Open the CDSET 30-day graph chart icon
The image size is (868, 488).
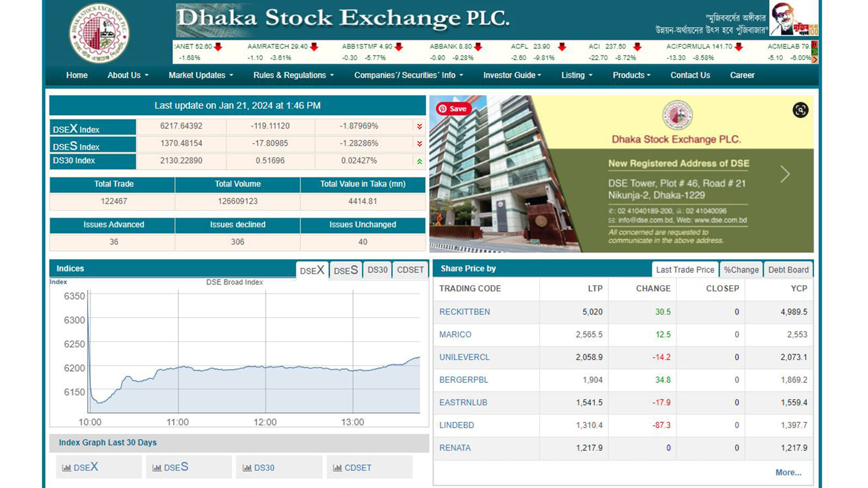(337, 467)
